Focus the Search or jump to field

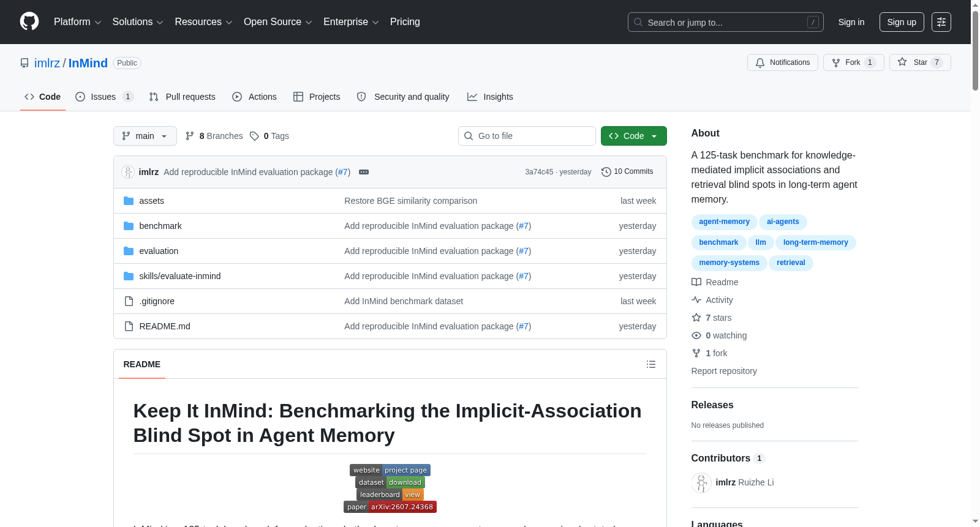[x=726, y=22]
